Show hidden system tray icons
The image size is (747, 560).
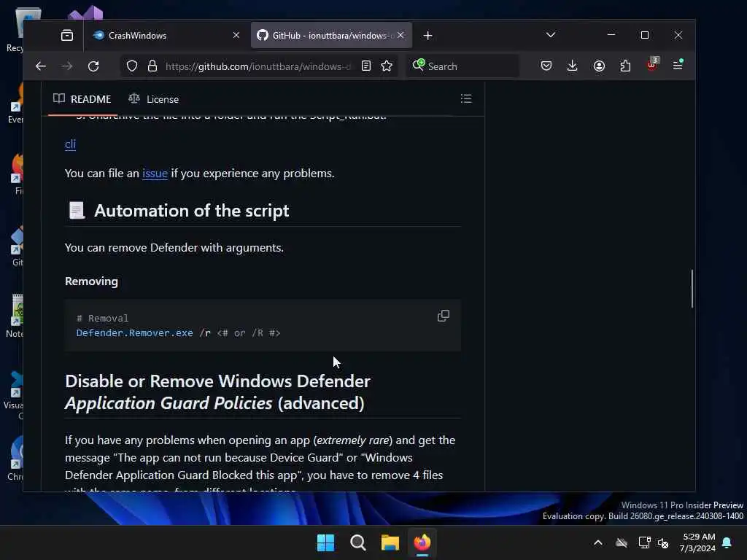click(598, 542)
